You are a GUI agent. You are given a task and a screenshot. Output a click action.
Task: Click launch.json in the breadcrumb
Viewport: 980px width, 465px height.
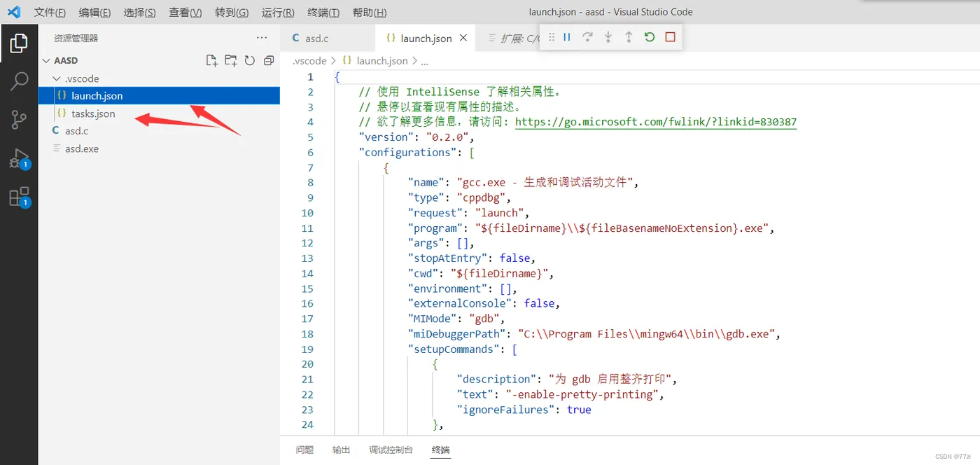[x=381, y=61]
